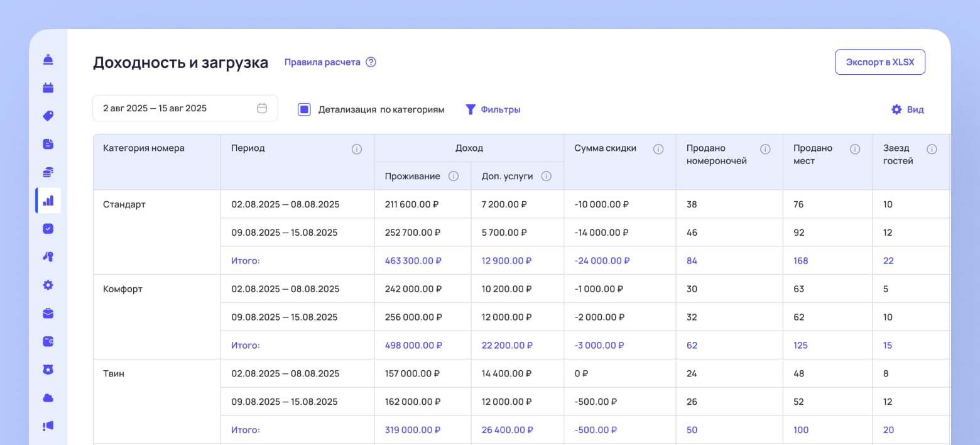The height and width of the screenshot is (445, 980).
Task: Click the calendar icon in the date range field
Action: point(262,108)
